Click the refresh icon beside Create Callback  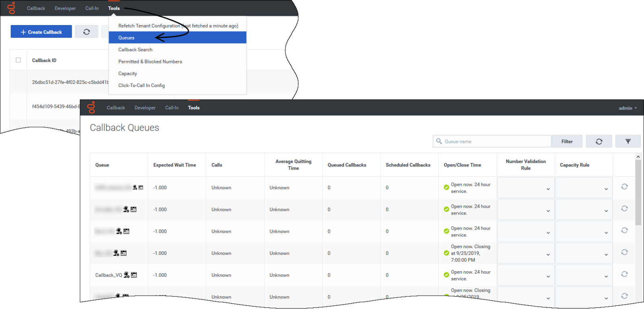coord(87,32)
